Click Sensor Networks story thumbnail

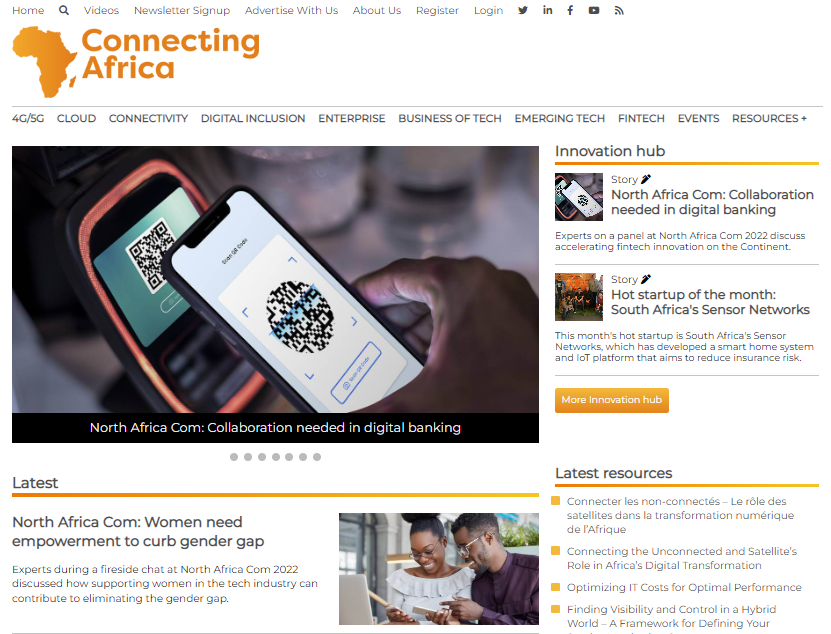[x=579, y=297]
